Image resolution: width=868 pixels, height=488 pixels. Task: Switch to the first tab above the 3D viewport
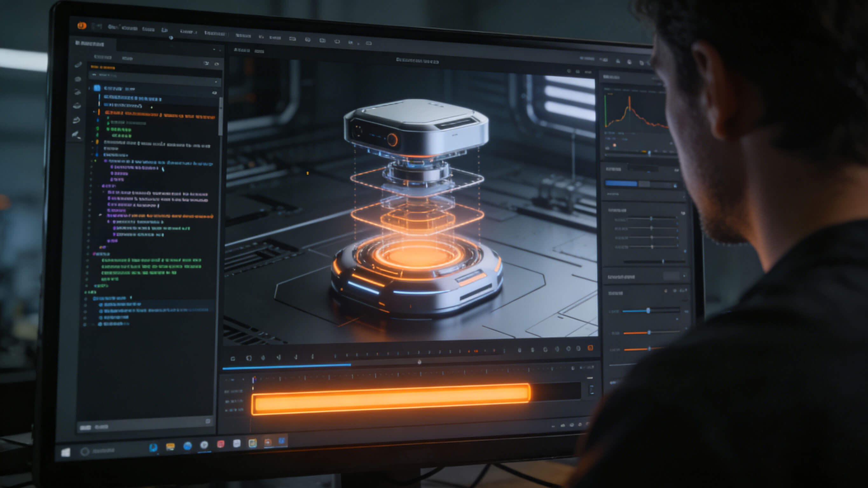241,51
